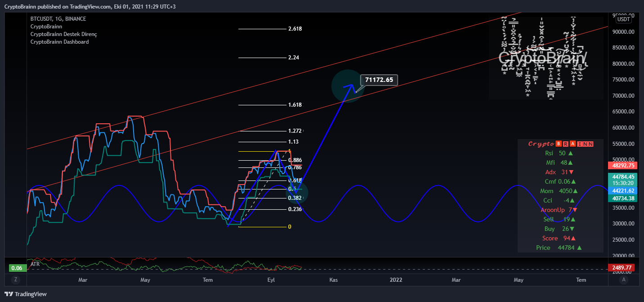Click the round Z button beside the time axis
This screenshot has width=644, height=302.
click(16, 279)
